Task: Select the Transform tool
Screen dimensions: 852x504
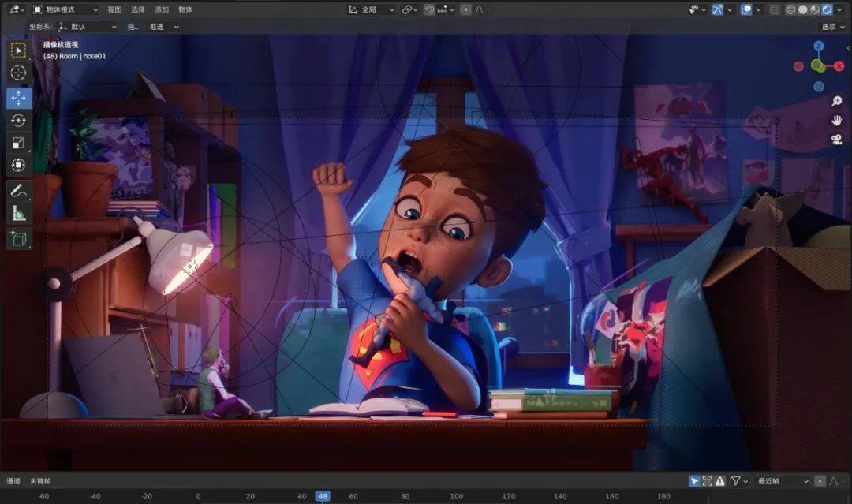Action: [18, 165]
